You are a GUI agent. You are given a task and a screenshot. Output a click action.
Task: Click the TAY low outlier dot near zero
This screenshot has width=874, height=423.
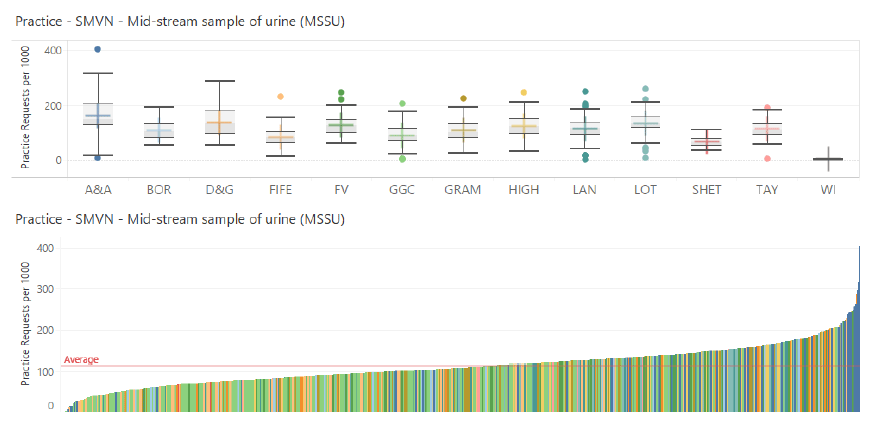[x=767, y=159]
